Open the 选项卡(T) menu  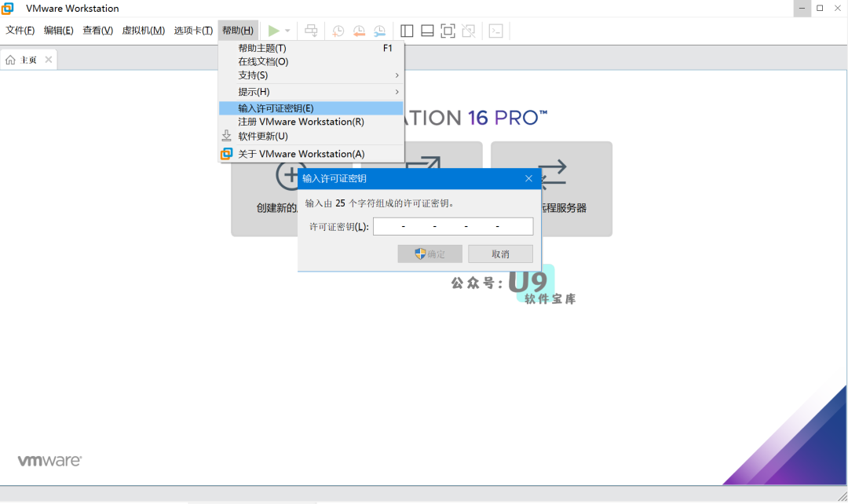tap(193, 31)
